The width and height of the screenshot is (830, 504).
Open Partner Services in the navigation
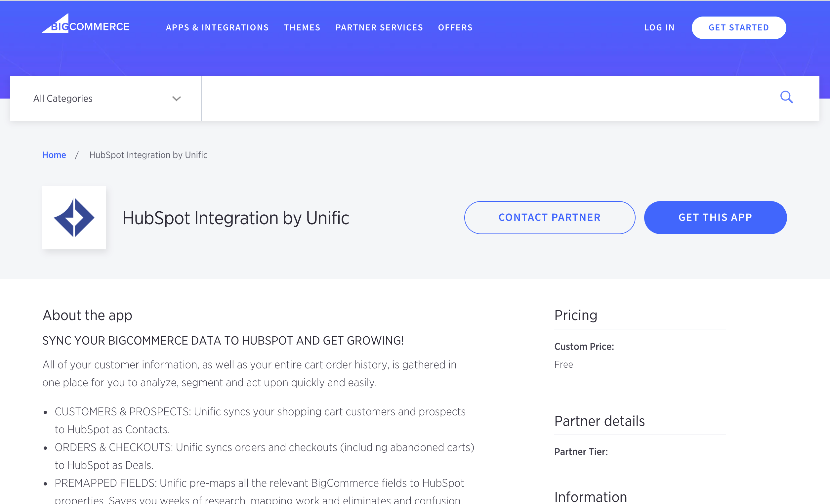[x=379, y=28]
